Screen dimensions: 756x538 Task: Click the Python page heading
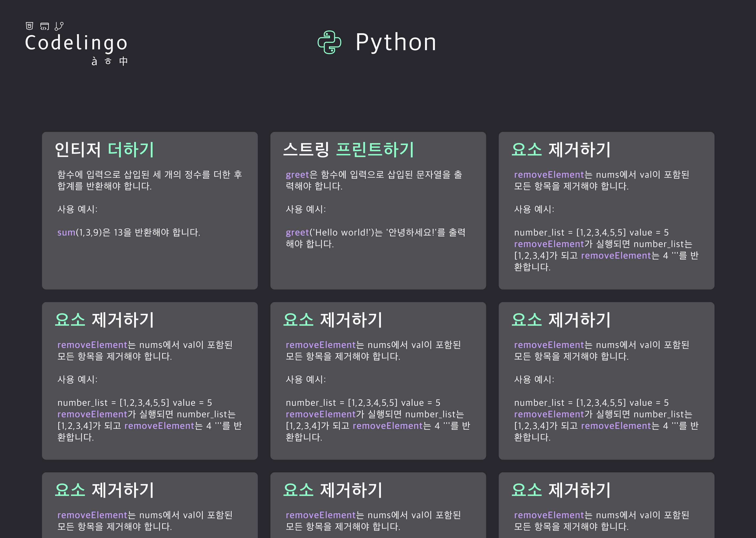point(396,42)
